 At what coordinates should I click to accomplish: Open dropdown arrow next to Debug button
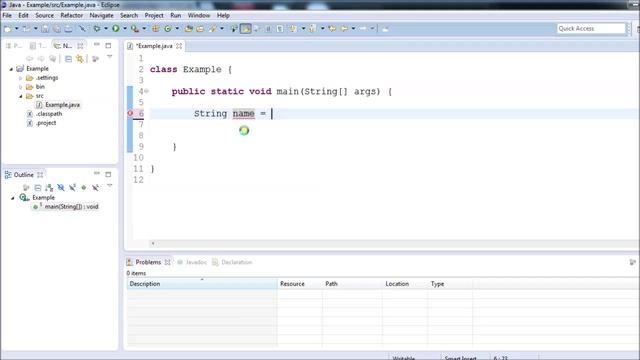pos(106,29)
